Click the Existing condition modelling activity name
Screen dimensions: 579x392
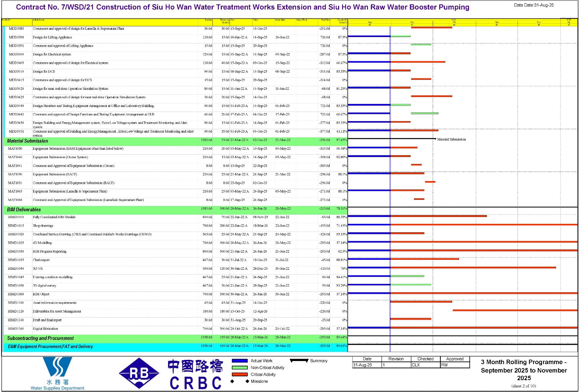(53, 277)
